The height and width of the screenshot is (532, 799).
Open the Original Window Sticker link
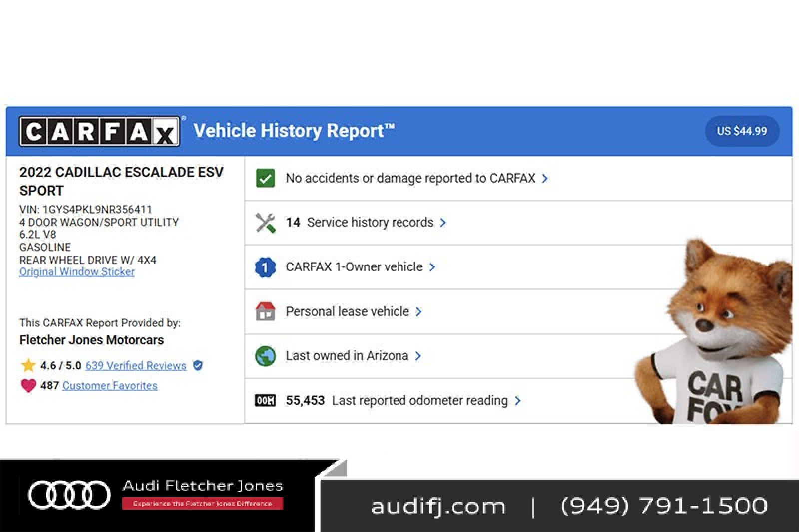coord(77,272)
